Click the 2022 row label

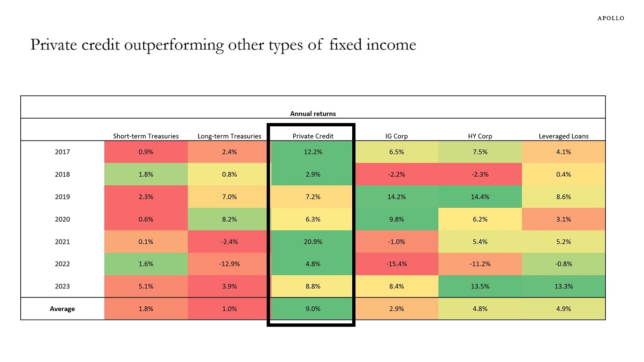[62, 264]
